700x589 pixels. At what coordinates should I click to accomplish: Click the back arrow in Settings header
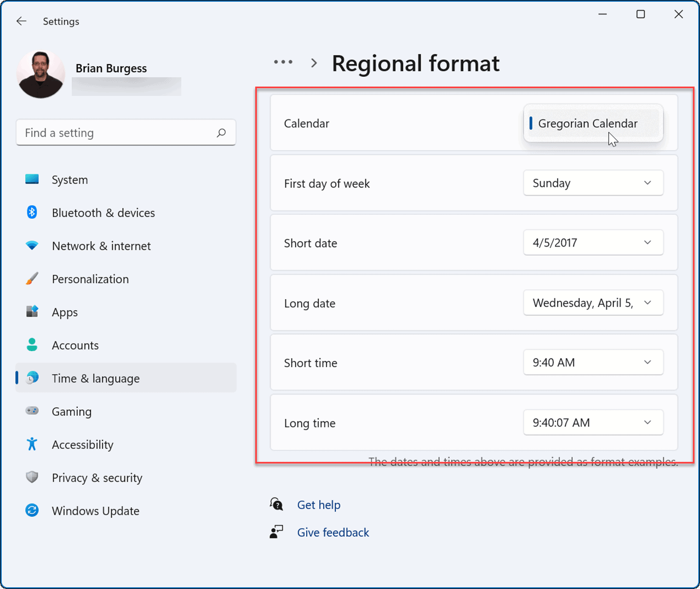(21, 21)
